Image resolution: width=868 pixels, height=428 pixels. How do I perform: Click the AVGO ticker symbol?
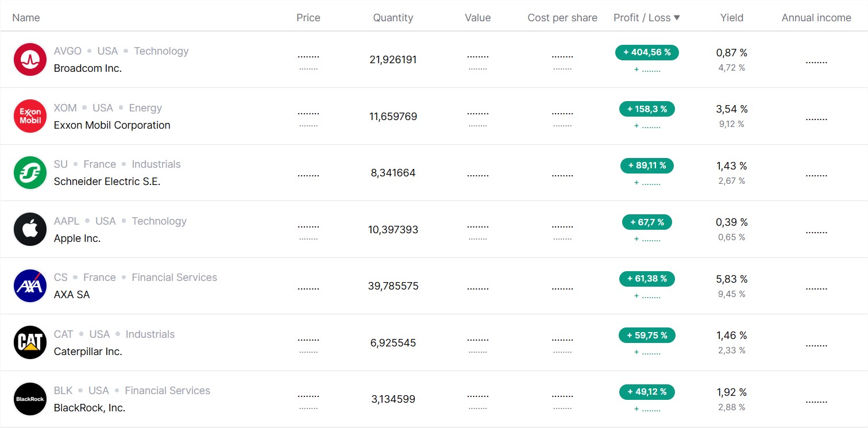pyautogui.click(x=68, y=51)
